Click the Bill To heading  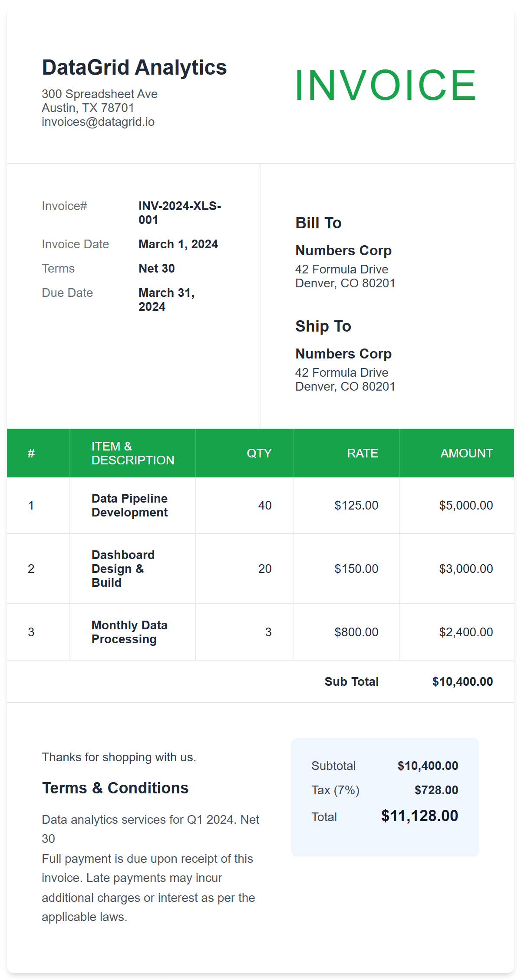tap(318, 223)
